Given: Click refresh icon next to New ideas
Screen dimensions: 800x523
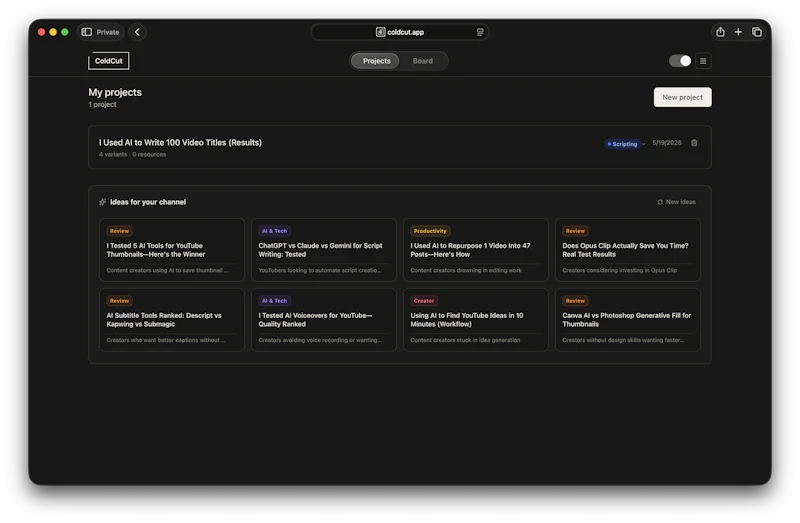Looking at the screenshot, I should click(x=660, y=202).
